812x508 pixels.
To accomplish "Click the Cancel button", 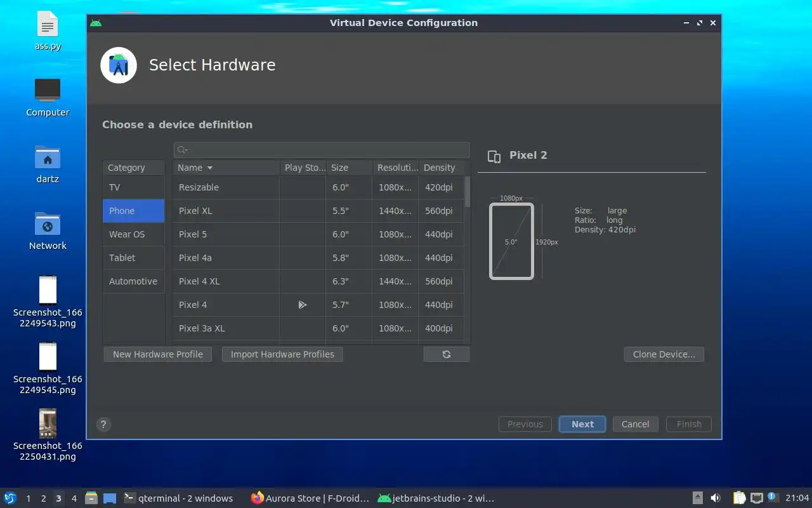I will [635, 424].
